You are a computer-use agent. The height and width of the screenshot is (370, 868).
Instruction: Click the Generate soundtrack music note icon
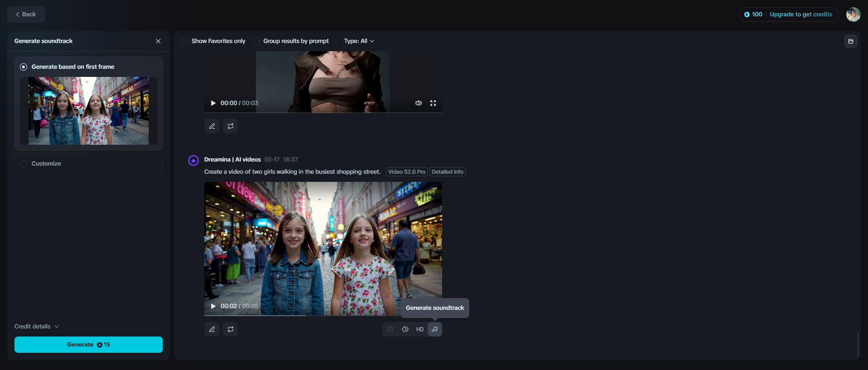[x=434, y=329]
